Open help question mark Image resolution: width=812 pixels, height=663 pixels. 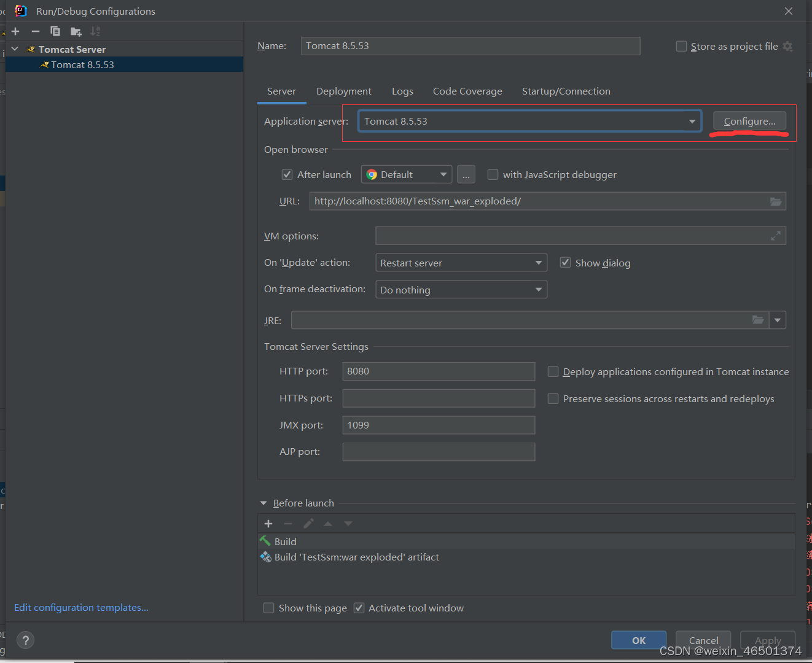point(25,640)
